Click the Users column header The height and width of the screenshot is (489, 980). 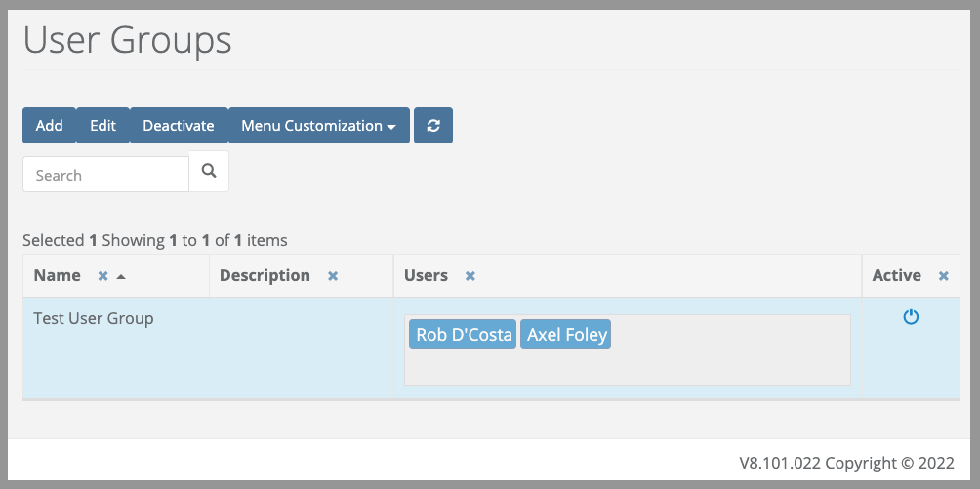coord(427,276)
